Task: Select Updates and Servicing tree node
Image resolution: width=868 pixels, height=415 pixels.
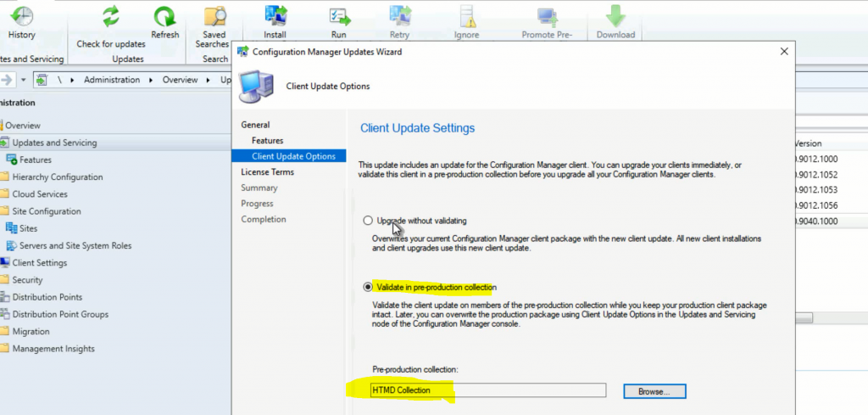Action: point(54,143)
